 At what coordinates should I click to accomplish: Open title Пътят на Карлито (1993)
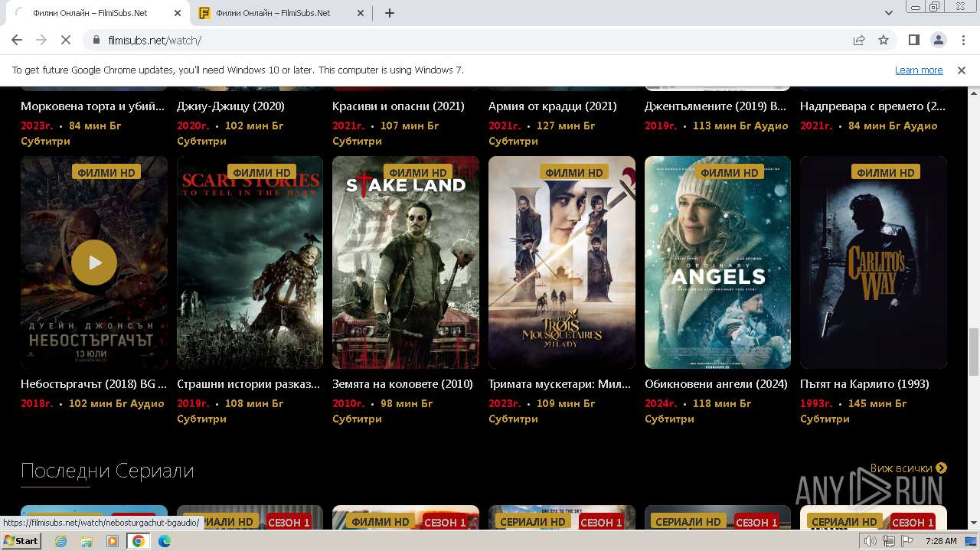[864, 384]
